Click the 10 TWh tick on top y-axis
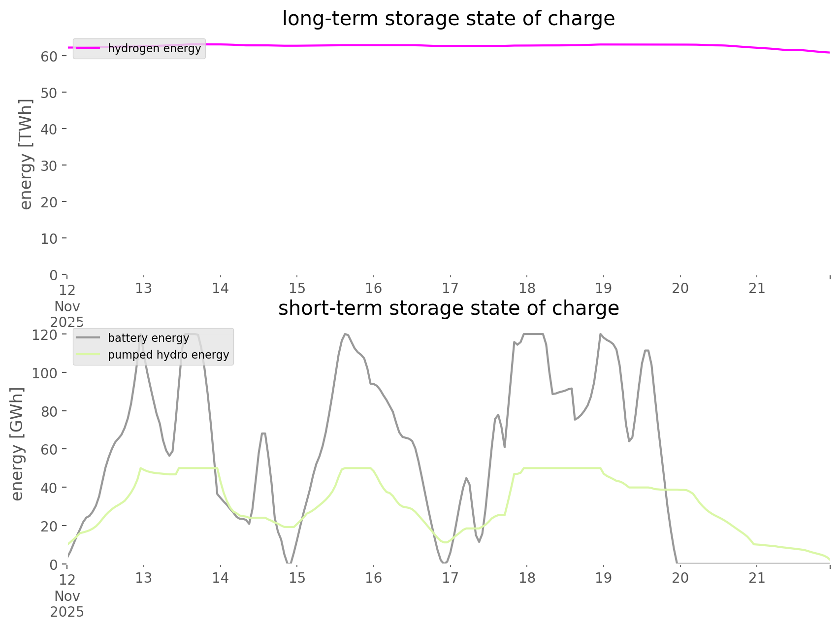This screenshot has width=840, height=629. [x=49, y=238]
